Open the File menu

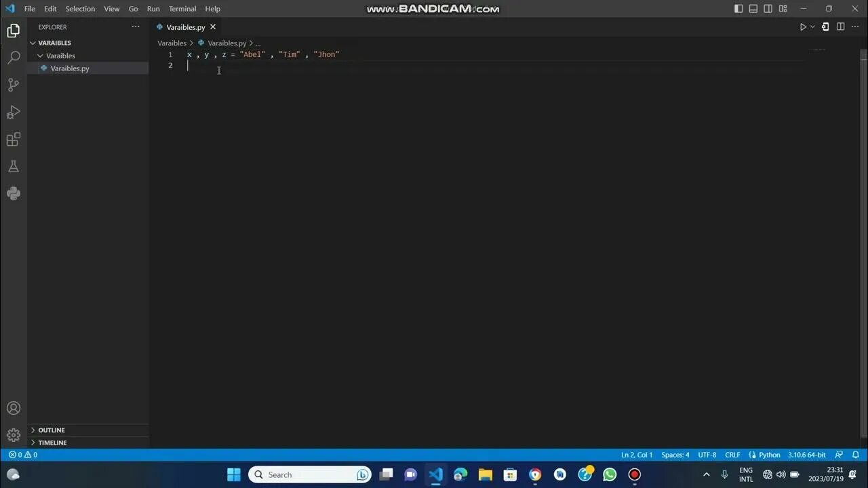pyautogui.click(x=29, y=9)
